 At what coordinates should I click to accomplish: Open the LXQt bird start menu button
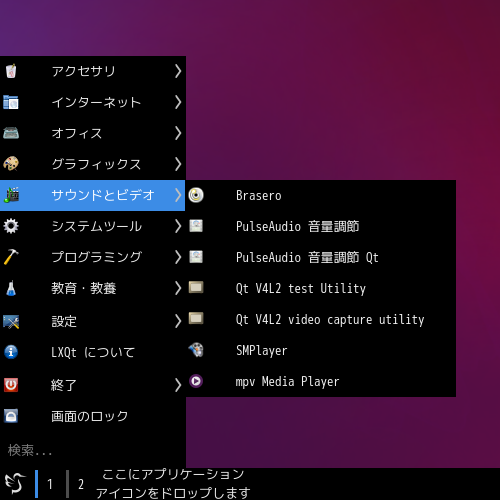coord(15,484)
